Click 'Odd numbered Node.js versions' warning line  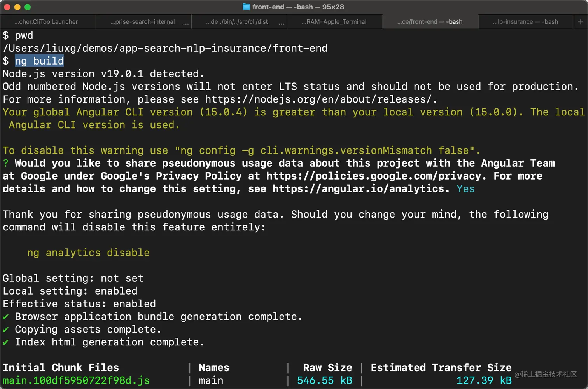pyautogui.click(x=290, y=87)
